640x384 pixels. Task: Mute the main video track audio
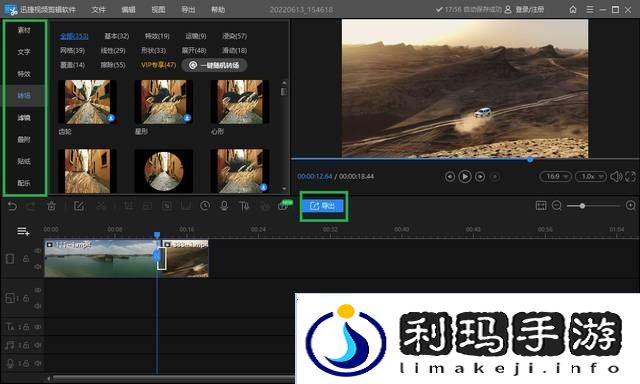[x=38, y=266]
